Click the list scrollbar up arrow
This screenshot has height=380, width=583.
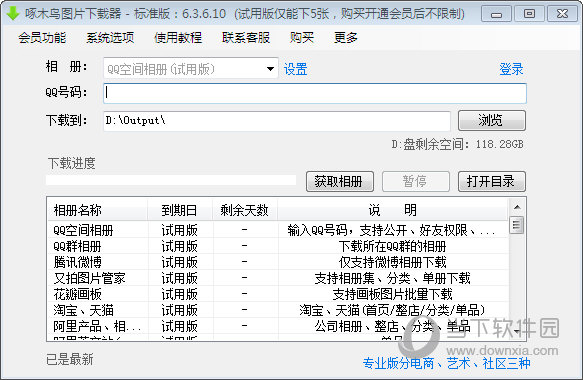click(517, 207)
